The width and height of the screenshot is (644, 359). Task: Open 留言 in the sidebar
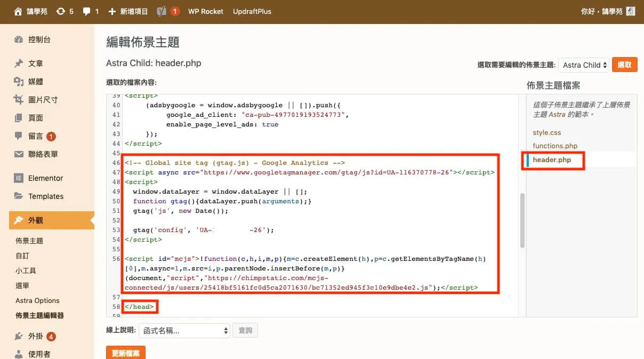[x=36, y=137]
